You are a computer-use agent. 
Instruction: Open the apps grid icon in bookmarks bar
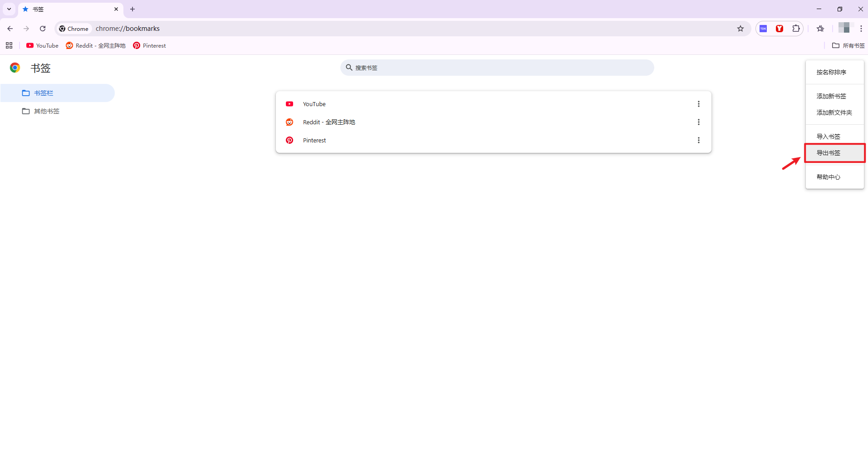[9, 45]
